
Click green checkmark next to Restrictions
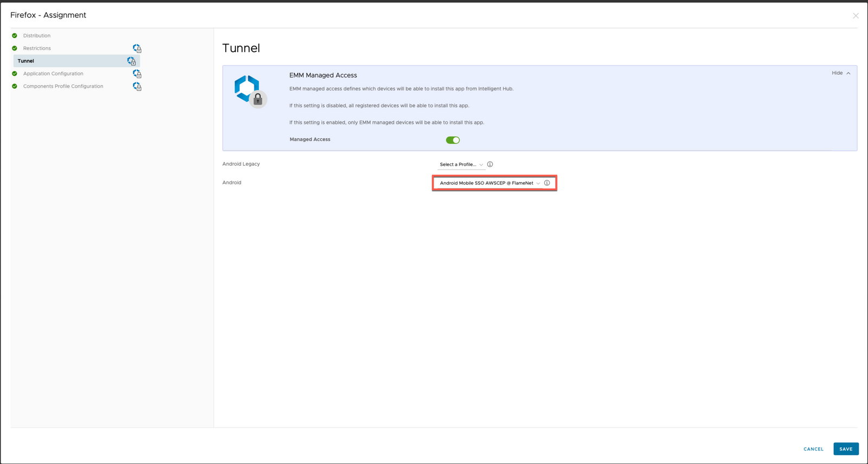[x=15, y=48]
